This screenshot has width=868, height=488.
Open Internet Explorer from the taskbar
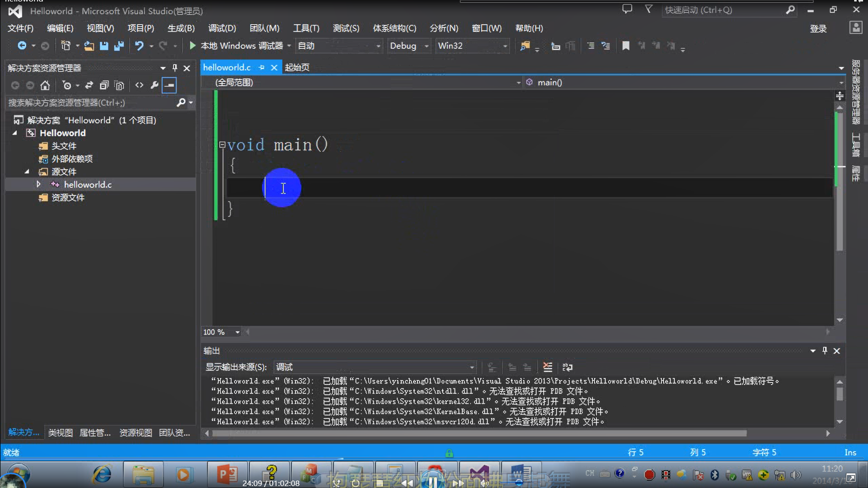pos(102,475)
